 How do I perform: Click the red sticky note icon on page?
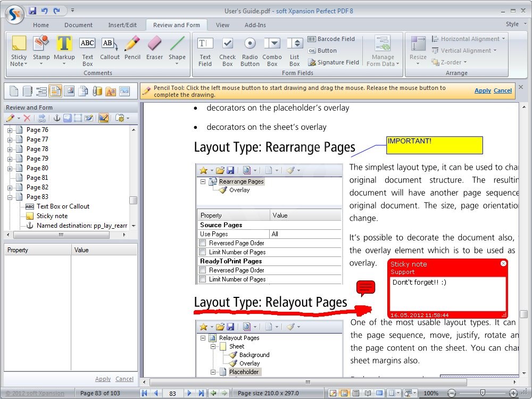coord(365,288)
